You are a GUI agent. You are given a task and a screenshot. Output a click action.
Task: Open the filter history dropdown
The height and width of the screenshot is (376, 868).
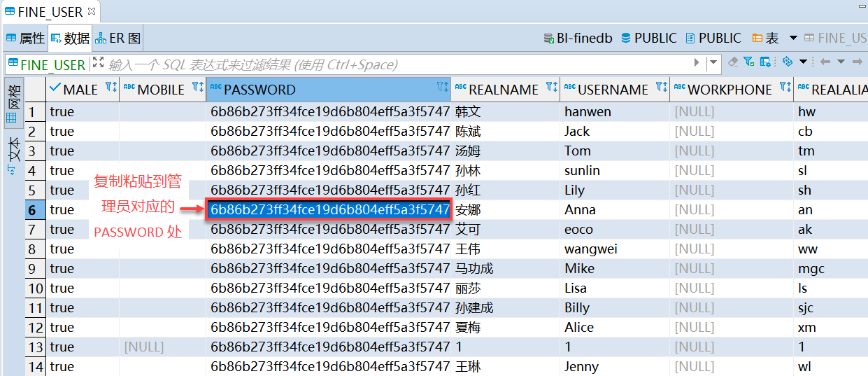713,64
